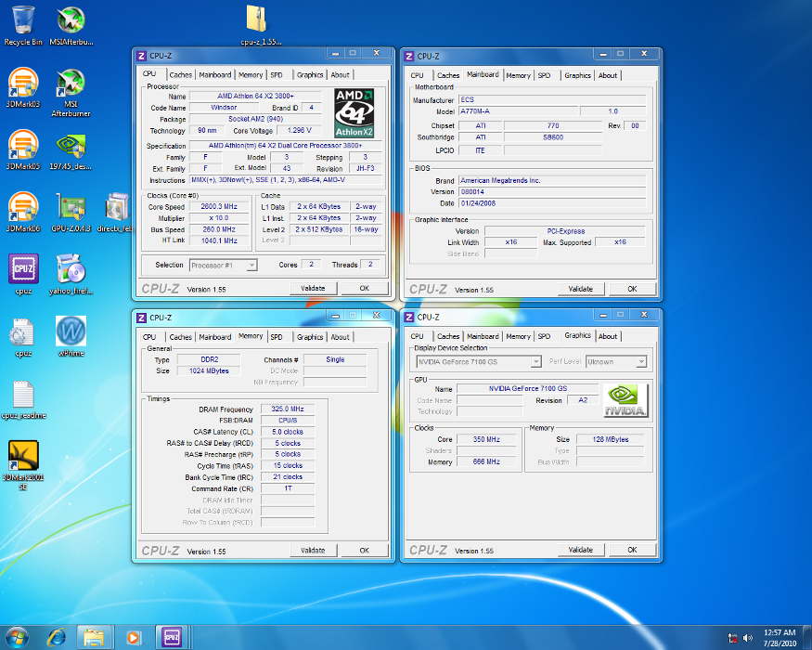Open the network tray icon
Screen dimensions: 812x650
(733, 638)
